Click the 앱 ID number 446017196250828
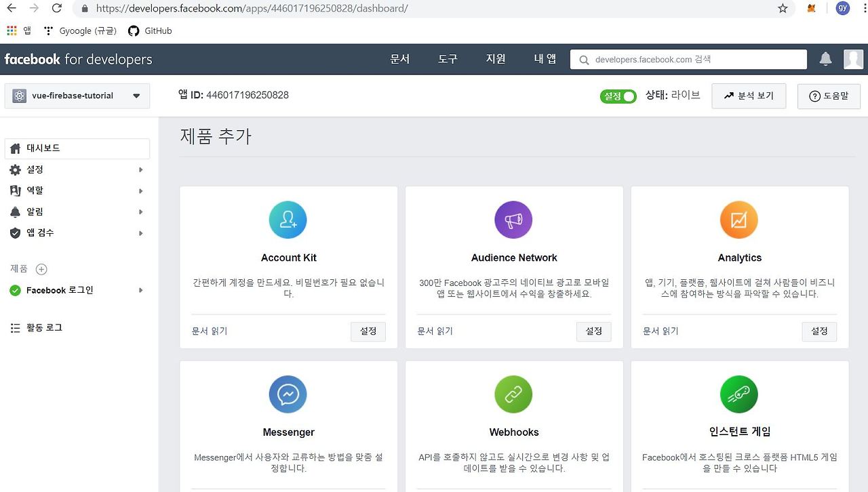Screen dimensions: 868x492 248,96
